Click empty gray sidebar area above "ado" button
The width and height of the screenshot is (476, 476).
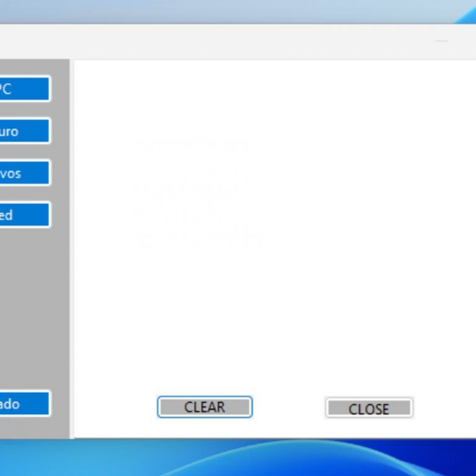coord(31,310)
